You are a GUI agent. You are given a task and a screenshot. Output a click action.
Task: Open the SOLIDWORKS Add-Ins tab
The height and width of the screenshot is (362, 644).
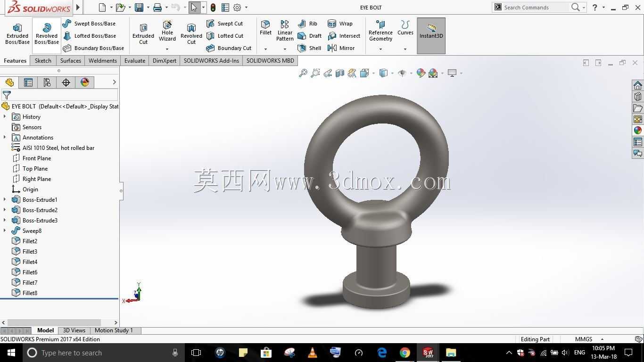211,61
